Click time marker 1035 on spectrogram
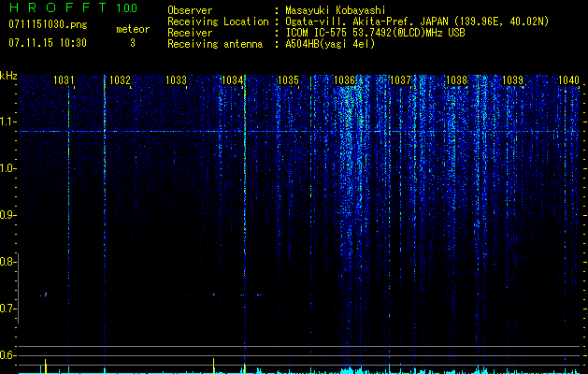This screenshot has width=588, height=374. click(288, 80)
